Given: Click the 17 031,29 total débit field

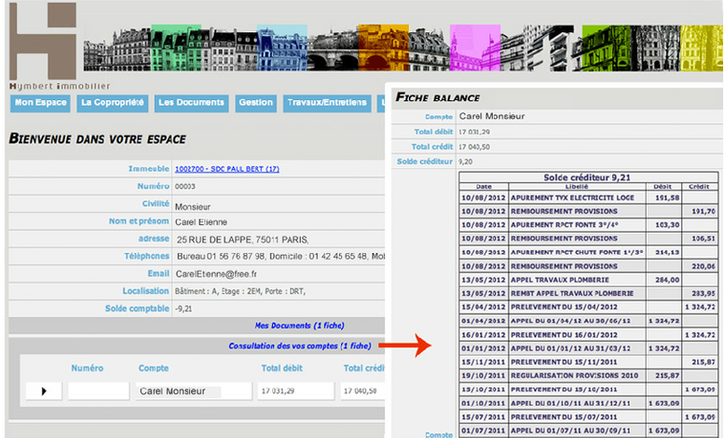Looking at the screenshot, I should pos(296,391).
